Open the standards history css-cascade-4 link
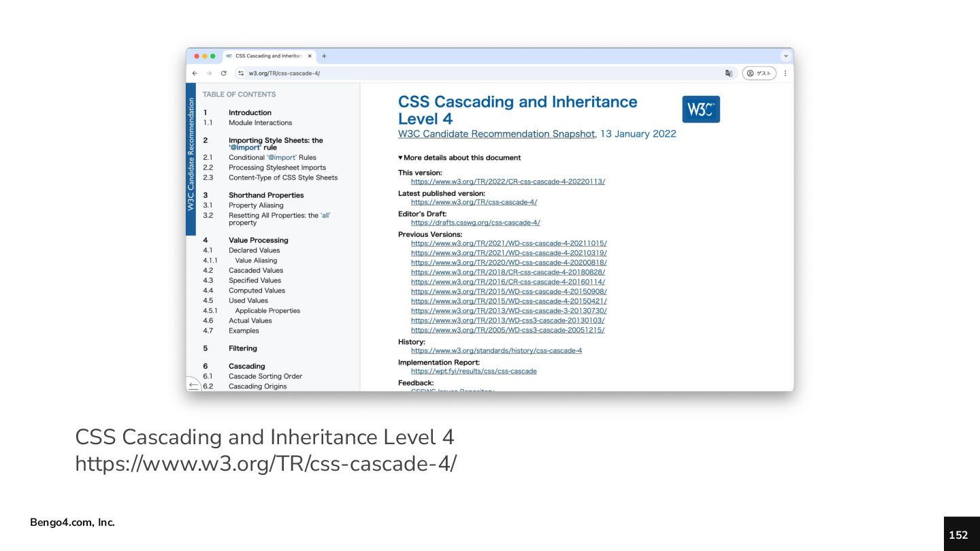The height and width of the screenshot is (551, 980). (x=496, y=351)
